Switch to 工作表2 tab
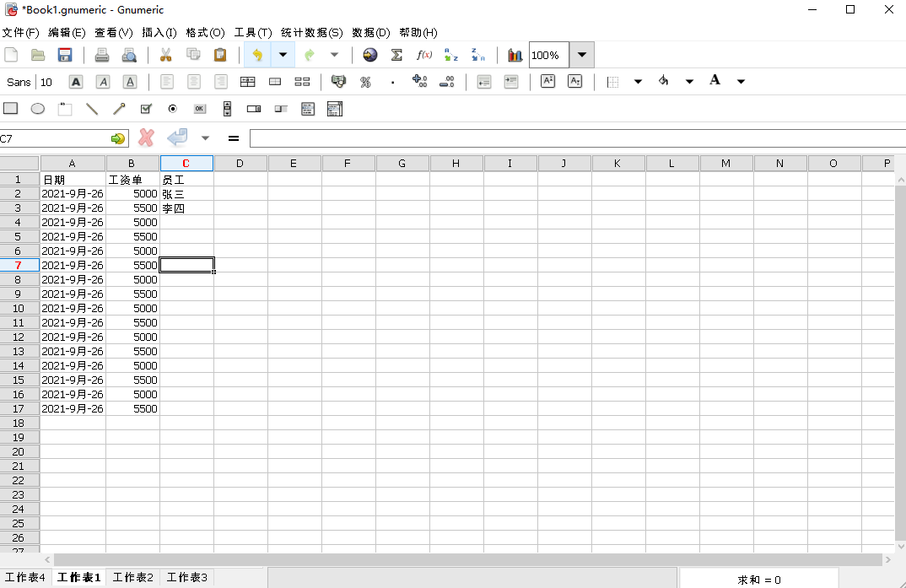The height and width of the screenshot is (588, 906). [x=133, y=577]
